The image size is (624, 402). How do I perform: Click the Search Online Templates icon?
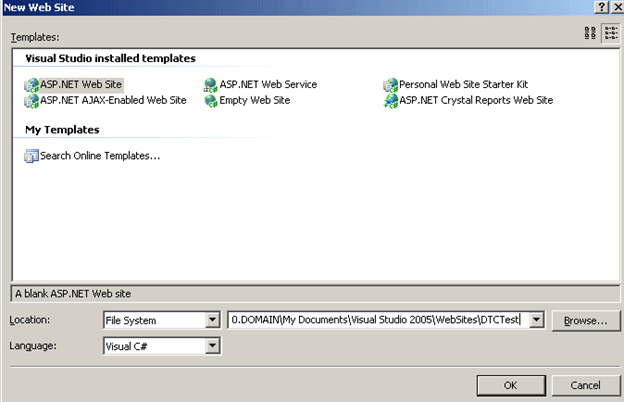click(x=31, y=156)
